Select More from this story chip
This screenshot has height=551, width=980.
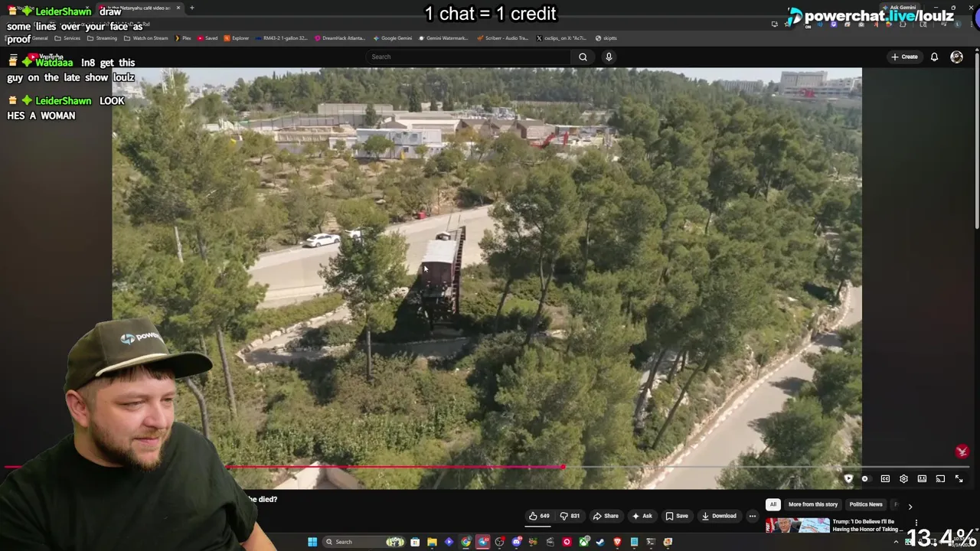[813, 504]
